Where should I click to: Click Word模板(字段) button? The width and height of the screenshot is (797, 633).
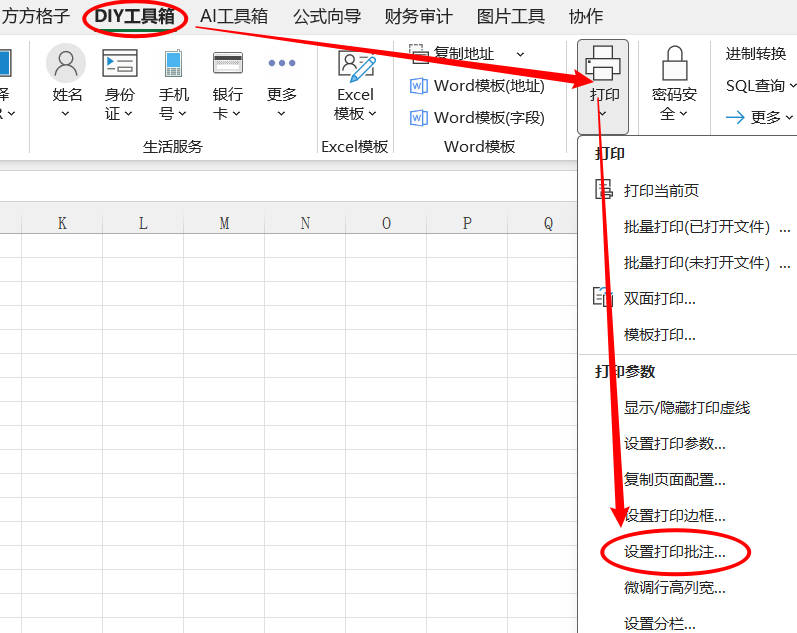point(478,117)
